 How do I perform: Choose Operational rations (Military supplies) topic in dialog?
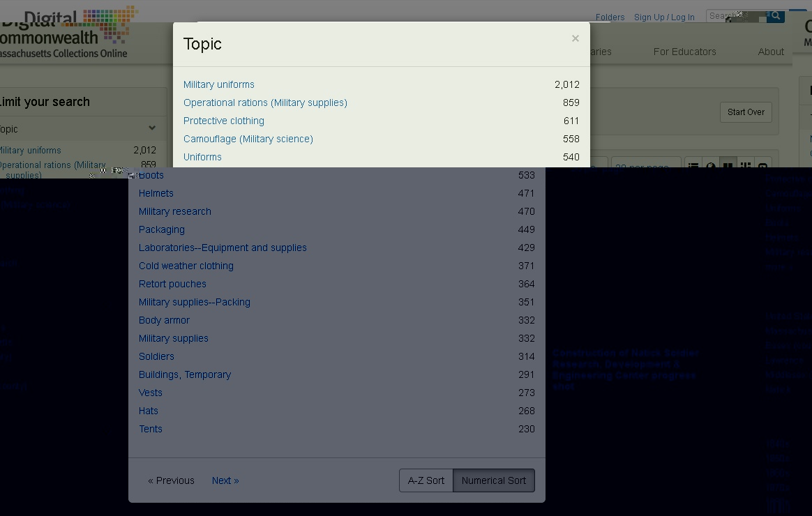coord(265,103)
